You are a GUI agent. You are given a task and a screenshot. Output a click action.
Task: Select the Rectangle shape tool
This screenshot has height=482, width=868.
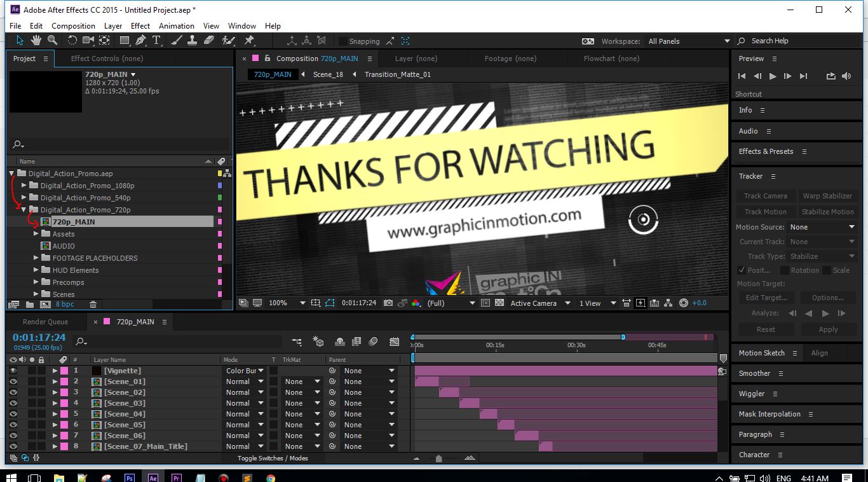tap(125, 40)
